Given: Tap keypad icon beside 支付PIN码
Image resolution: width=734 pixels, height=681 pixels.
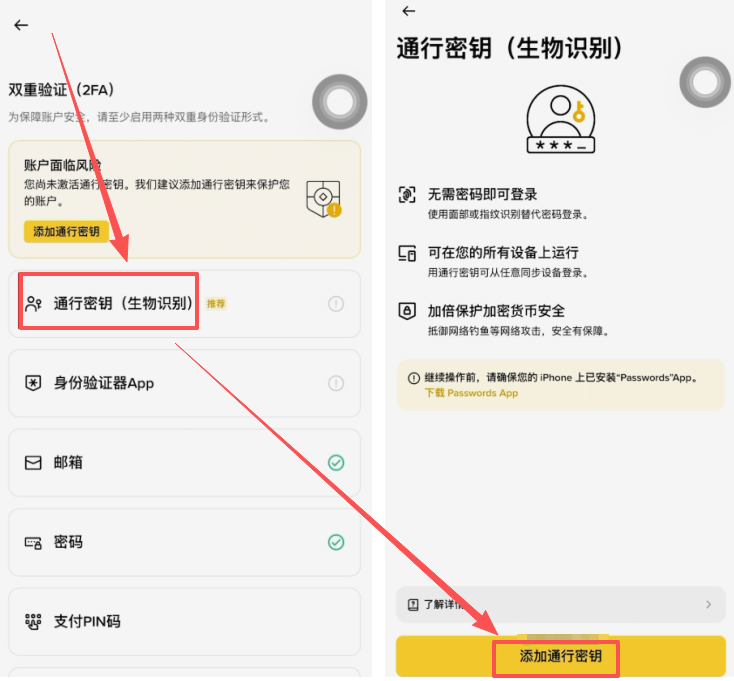Looking at the screenshot, I should [x=33, y=622].
